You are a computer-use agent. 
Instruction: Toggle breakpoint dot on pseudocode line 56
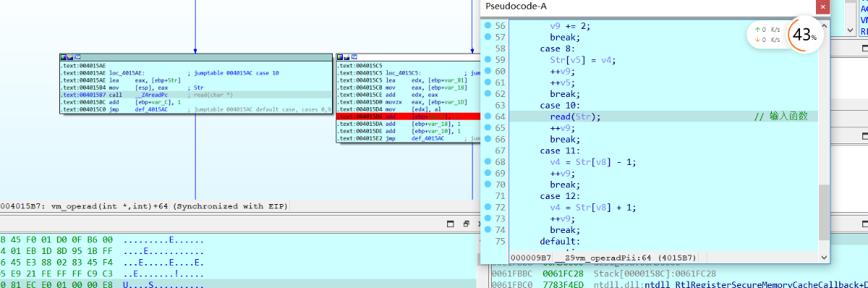[x=488, y=25]
